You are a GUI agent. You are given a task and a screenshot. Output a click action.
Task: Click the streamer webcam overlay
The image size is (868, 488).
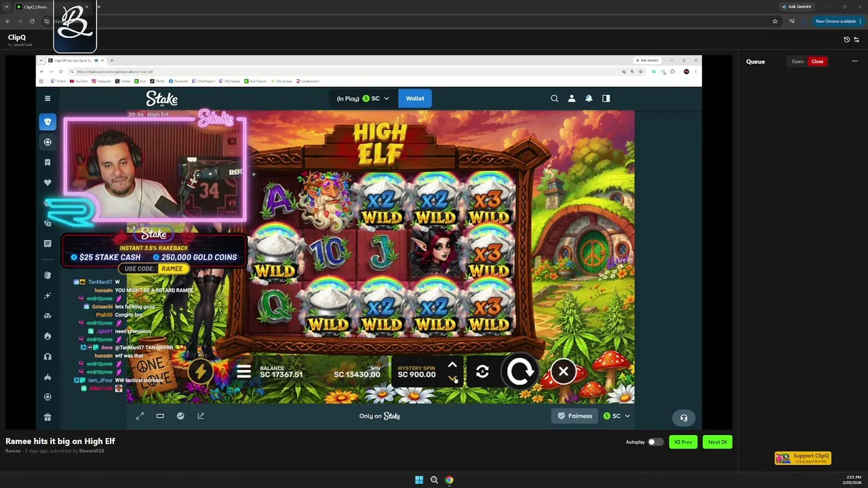pyautogui.click(x=155, y=169)
